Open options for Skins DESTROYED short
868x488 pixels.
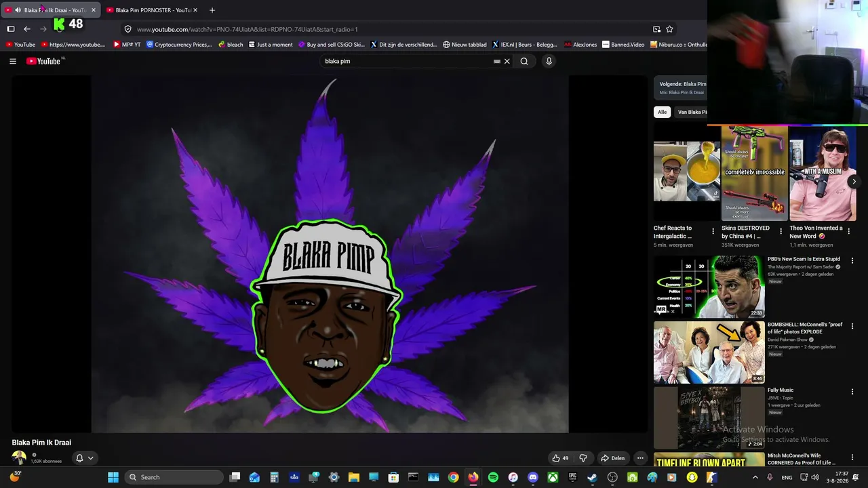(781, 231)
